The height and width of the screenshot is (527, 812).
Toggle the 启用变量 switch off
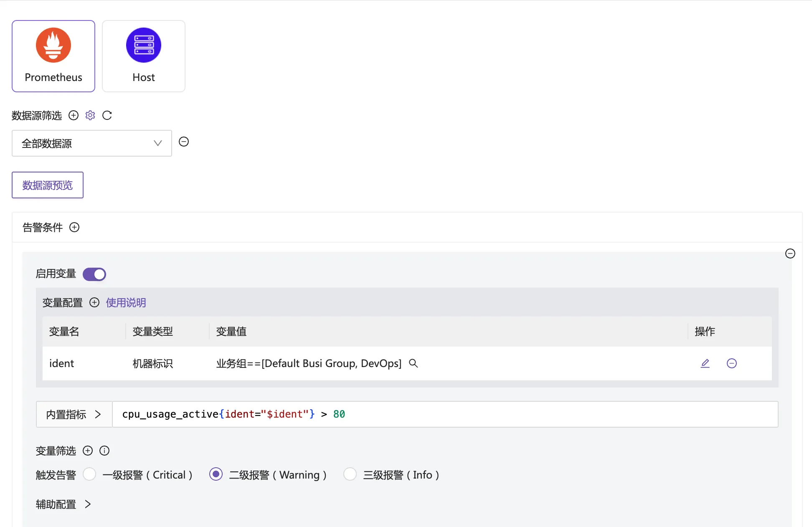coord(94,274)
